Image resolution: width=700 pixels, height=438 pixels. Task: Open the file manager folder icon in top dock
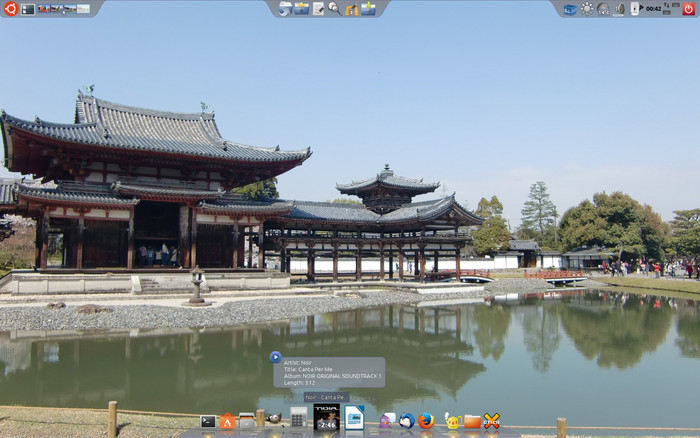coord(285,8)
